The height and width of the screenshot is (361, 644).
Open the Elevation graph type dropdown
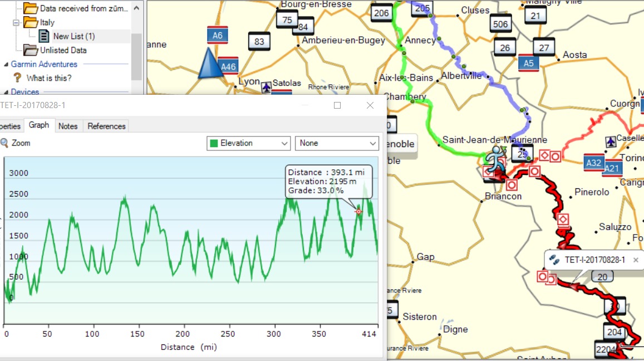(248, 143)
